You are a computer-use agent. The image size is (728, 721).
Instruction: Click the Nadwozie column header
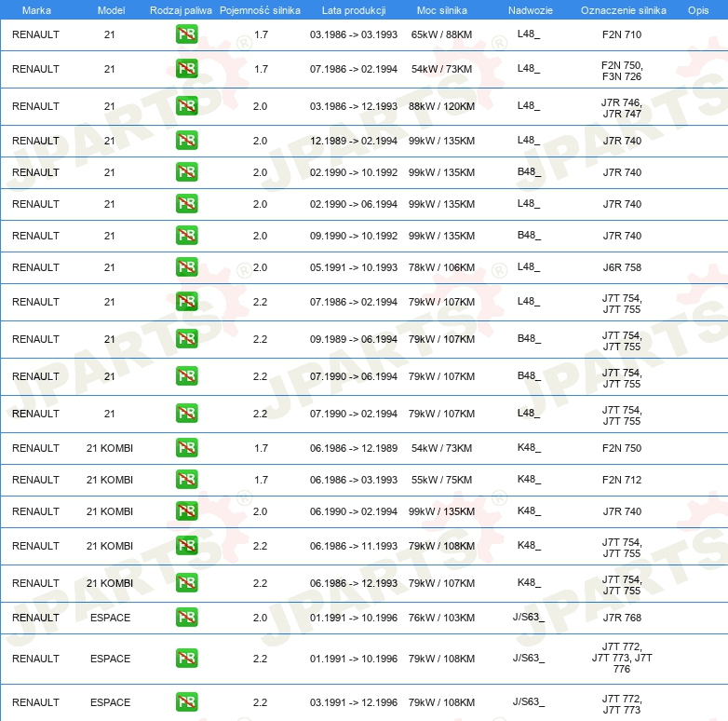531,10
